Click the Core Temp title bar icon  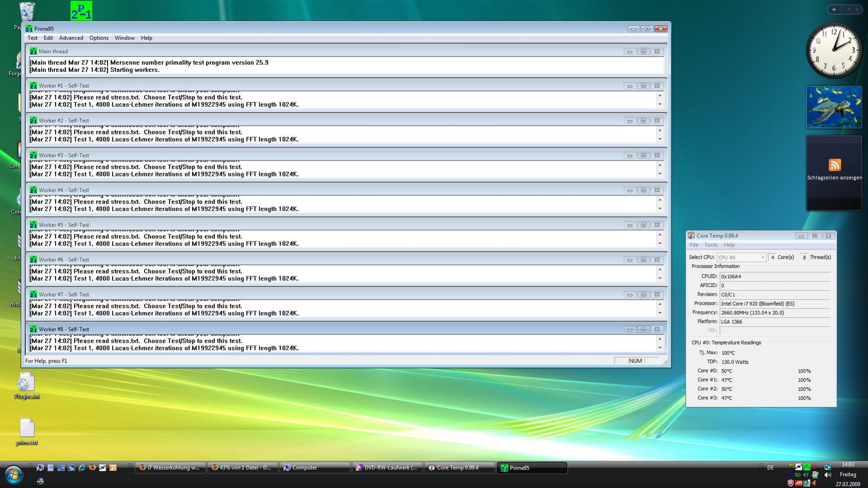(x=691, y=236)
